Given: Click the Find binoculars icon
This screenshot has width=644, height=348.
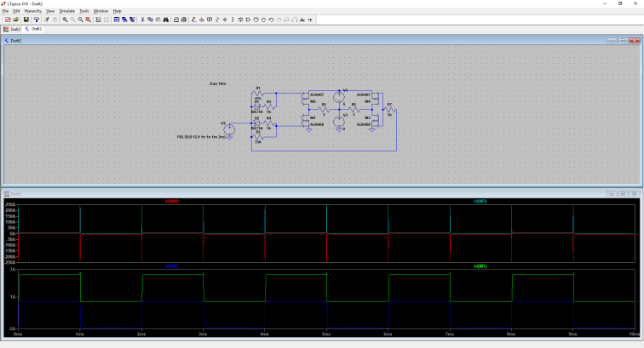Looking at the screenshot, I should (x=166, y=19).
